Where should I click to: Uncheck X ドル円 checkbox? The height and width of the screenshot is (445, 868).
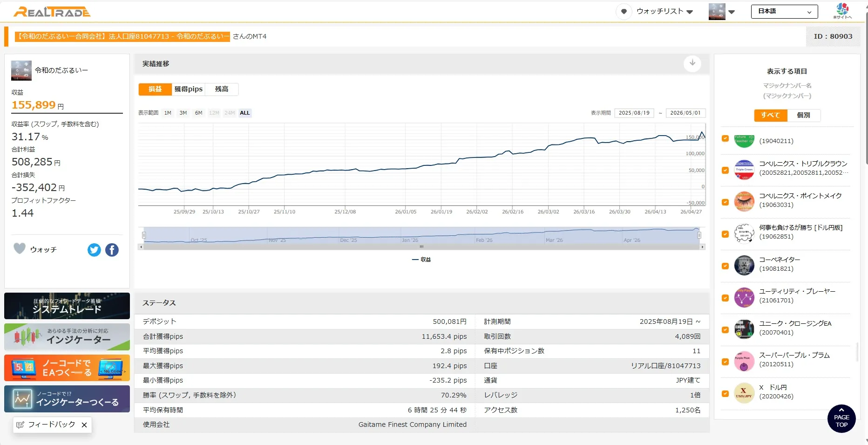[x=725, y=394]
